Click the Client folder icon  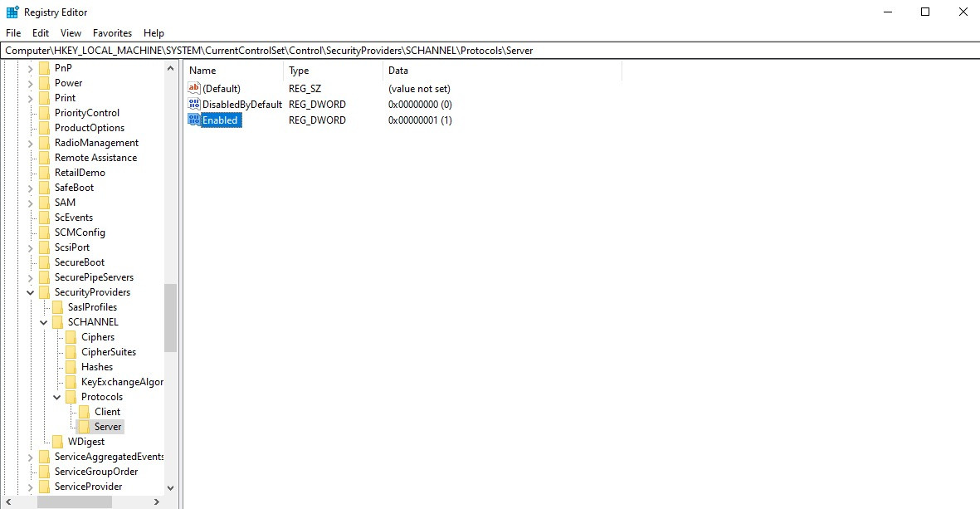click(85, 412)
